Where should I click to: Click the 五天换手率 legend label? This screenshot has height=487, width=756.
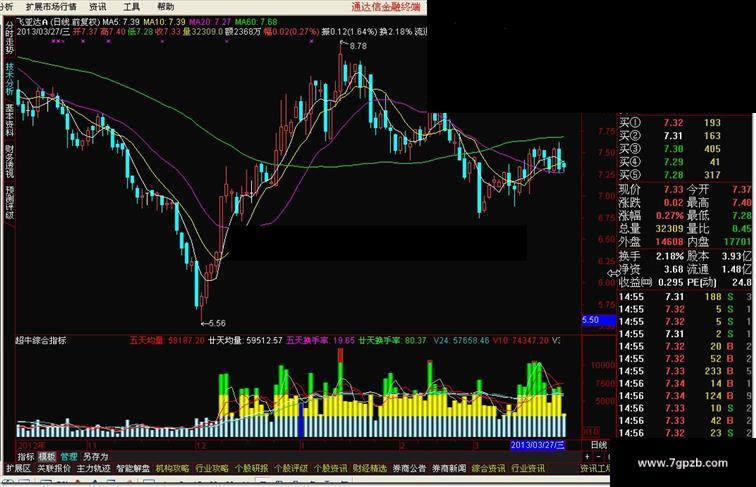tap(307, 340)
